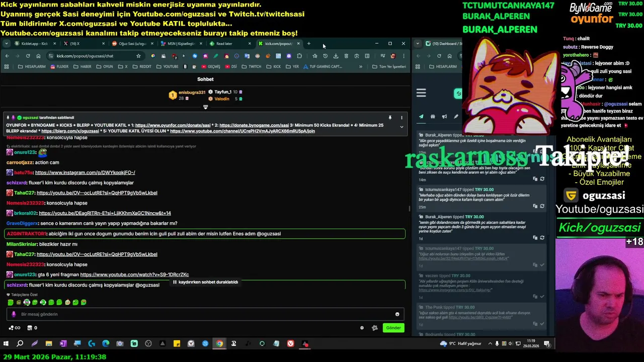Insert the first green Takipçilere Özel emote
This screenshot has width=644, height=362.
11,302
